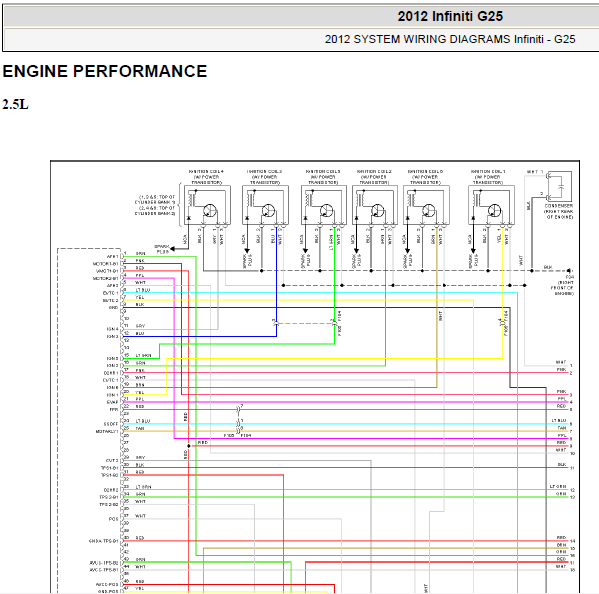The width and height of the screenshot is (599, 594).
Task: Click the "YEL" wire label at pin 7
Action: pos(140,297)
